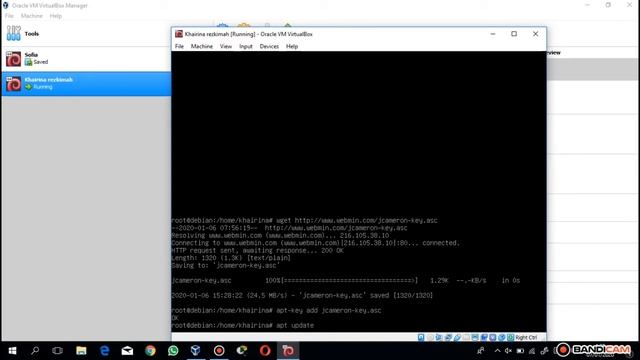640x360 pixels.
Task: Open WhatsApp from the taskbar
Action: coord(173,351)
